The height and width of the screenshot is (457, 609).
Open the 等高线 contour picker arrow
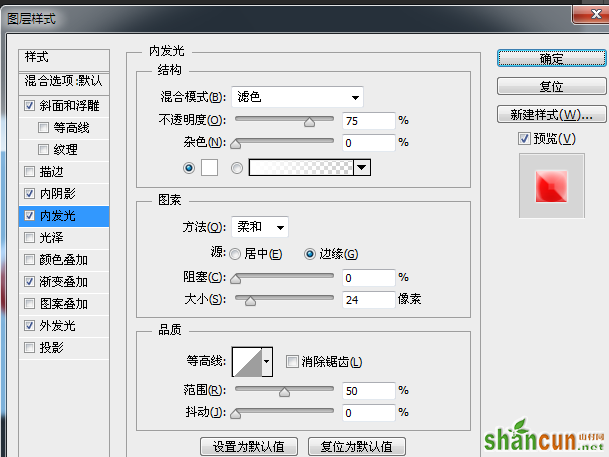(266, 362)
